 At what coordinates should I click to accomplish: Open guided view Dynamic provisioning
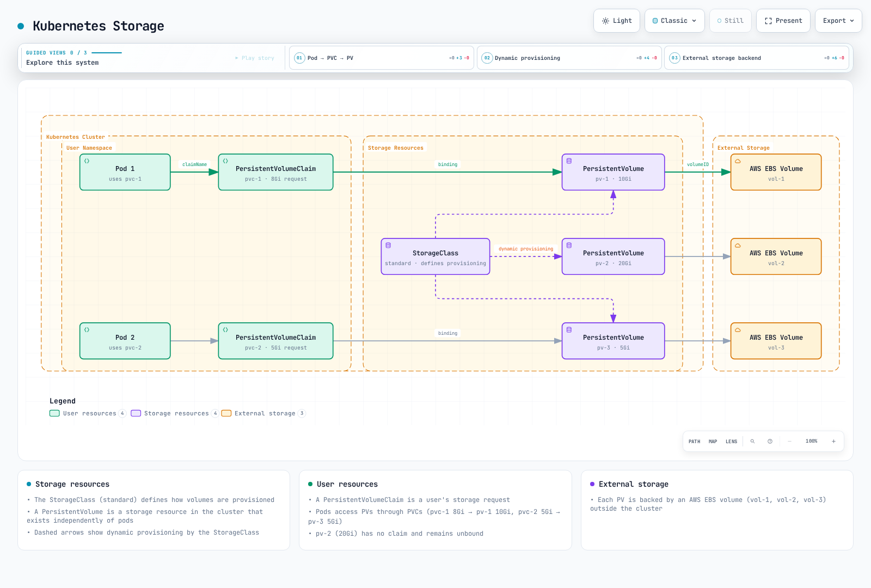[x=569, y=58]
